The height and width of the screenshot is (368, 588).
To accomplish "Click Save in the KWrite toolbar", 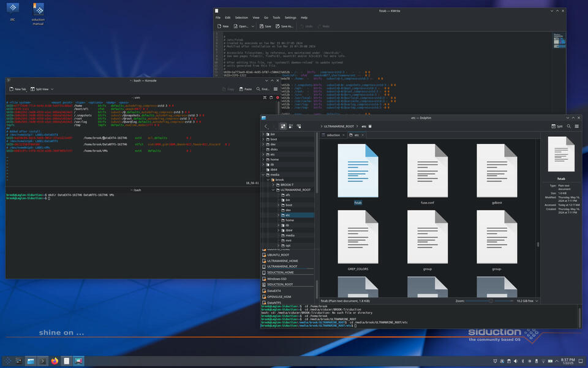I will click(x=265, y=26).
